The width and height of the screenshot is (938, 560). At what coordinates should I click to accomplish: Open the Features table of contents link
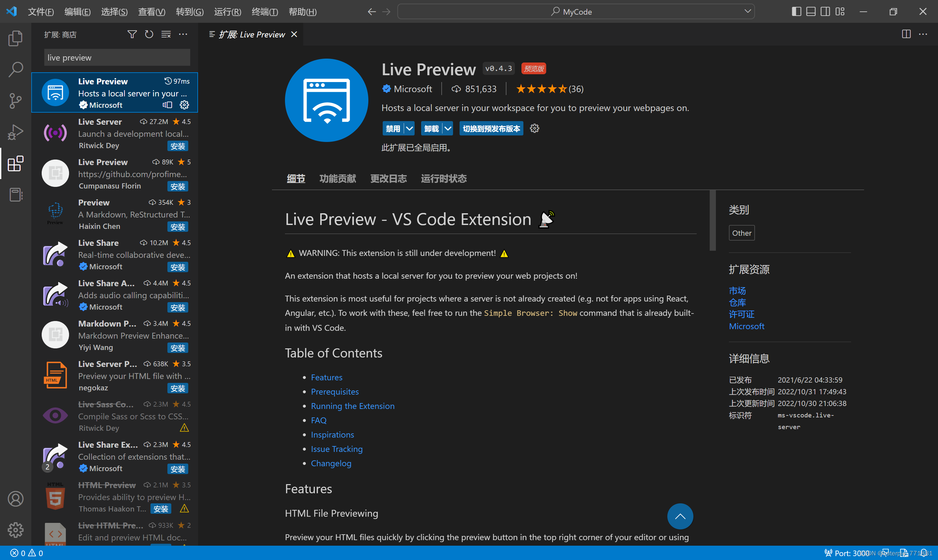[326, 377]
